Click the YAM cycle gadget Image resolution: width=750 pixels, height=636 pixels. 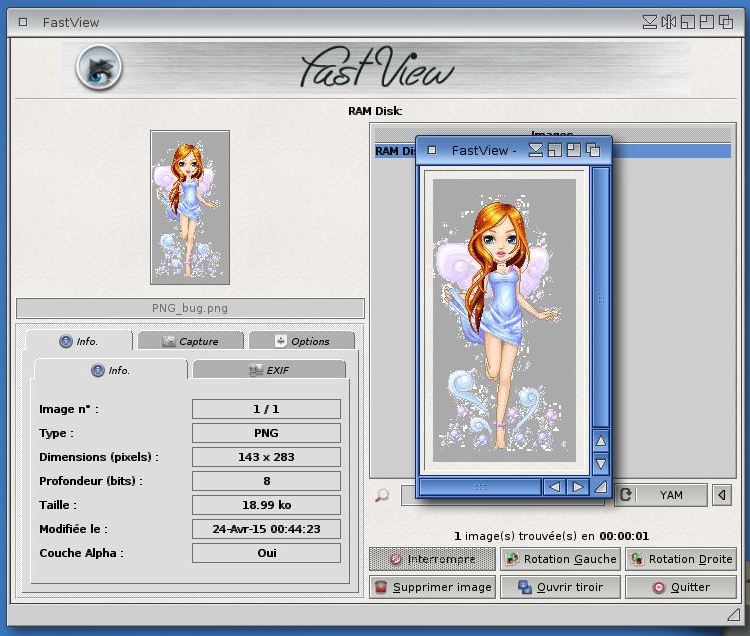click(671, 495)
